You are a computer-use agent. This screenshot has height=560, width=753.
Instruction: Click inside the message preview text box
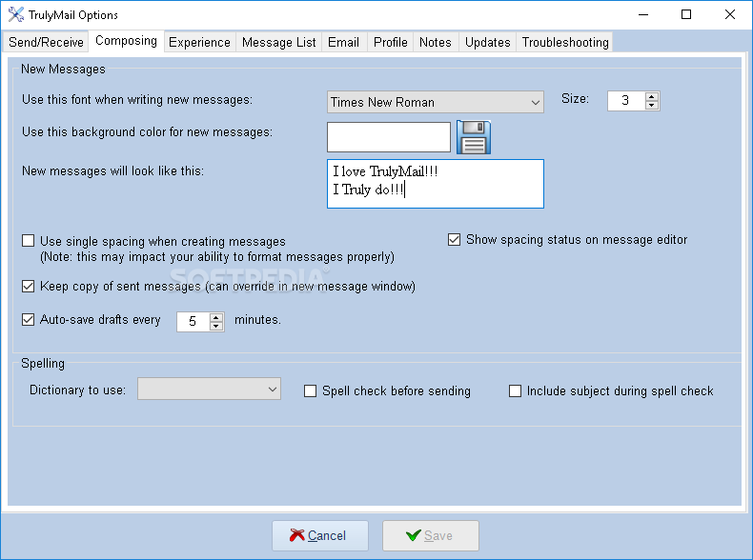(x=436, y=184)
